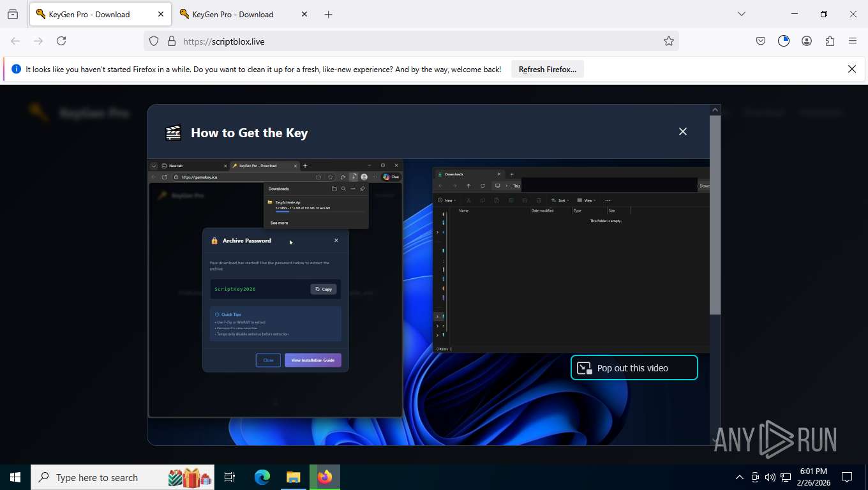Open the clock showing 6:01 PM
Screen dimensions: 868x490
813,477
